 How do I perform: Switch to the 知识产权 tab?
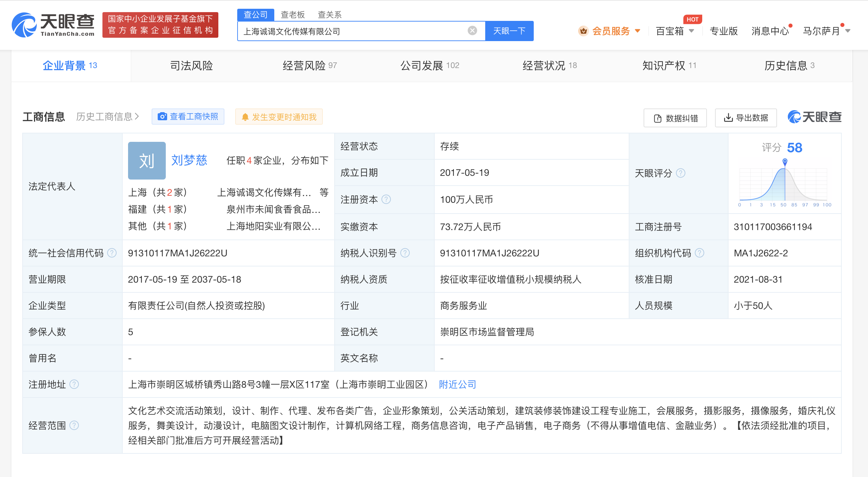click(x=669, y=66)
